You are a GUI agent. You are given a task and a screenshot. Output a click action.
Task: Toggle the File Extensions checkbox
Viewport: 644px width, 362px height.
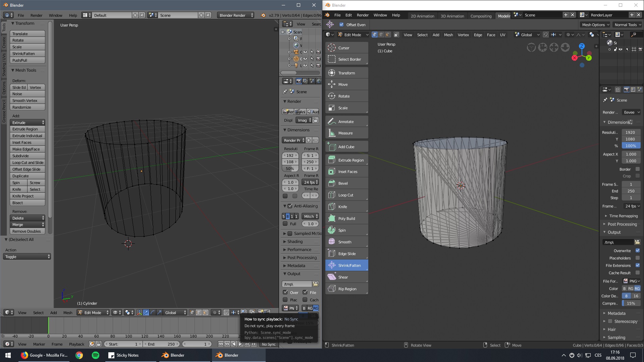tap(638, 265)
